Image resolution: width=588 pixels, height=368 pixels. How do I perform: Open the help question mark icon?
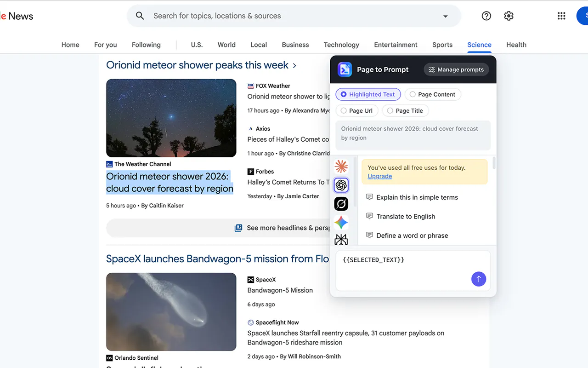[x=486, y=16]
